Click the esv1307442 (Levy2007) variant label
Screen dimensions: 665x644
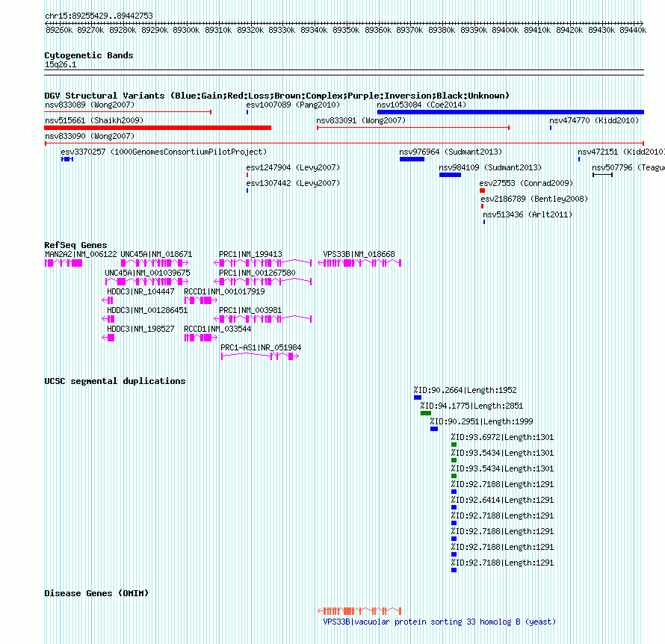(x=293, y=183)
